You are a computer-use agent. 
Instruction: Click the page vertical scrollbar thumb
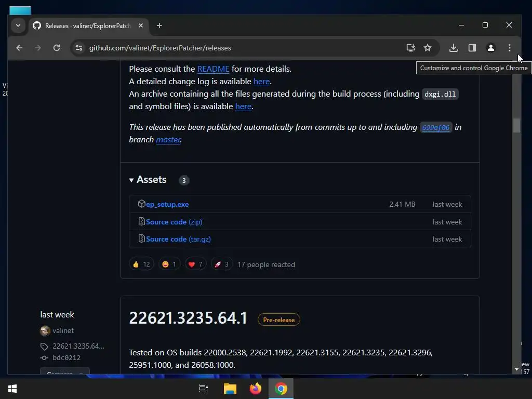click(x=516, y=126)
